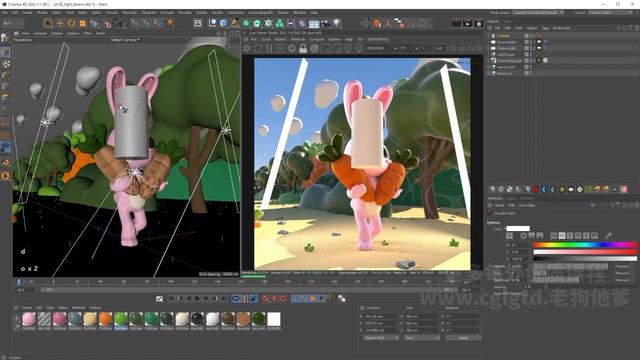Screen dimensions: 640x360
Task: Click the white Color swatch in Attributes
Action: point(518,229)
